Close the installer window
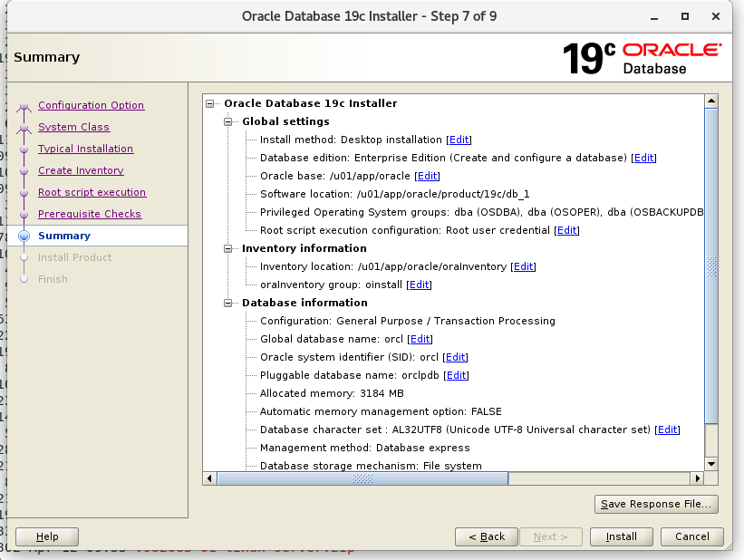 (x=716, y=16)
